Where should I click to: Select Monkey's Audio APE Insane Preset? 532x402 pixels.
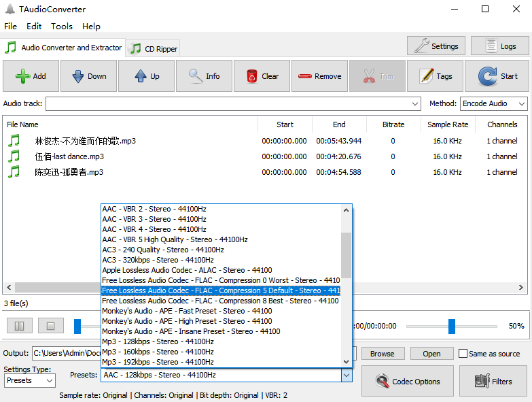click(x=221, y=331)
